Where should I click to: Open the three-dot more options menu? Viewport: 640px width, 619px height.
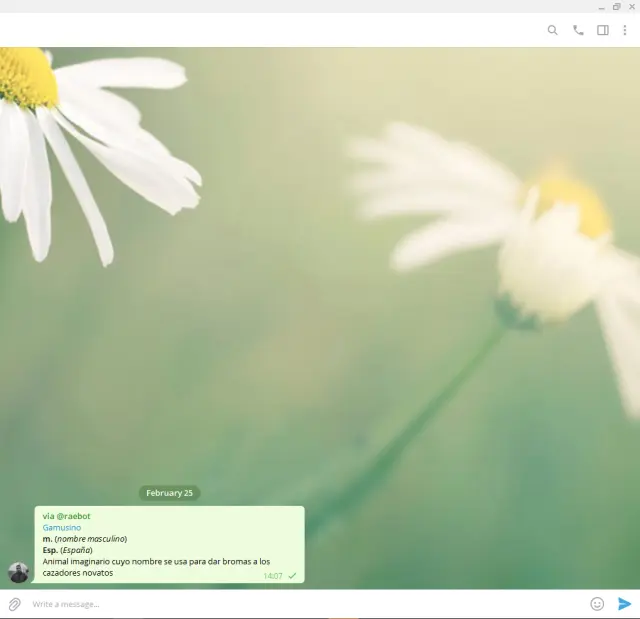(x=625, y=30)
